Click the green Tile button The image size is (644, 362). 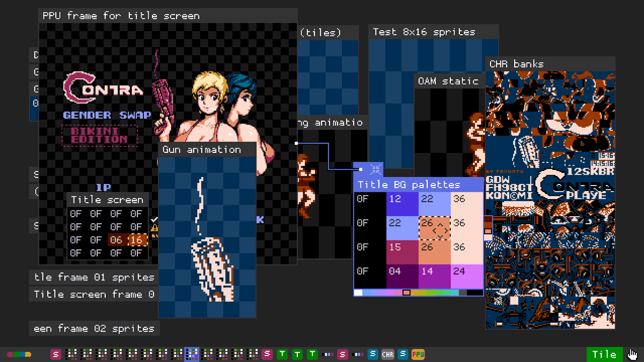coord(604,354)
